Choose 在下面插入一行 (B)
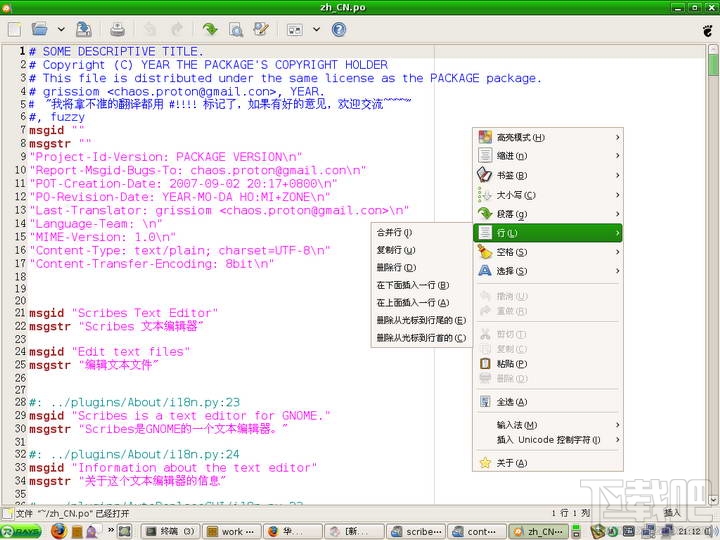 [x=422, y=285]
